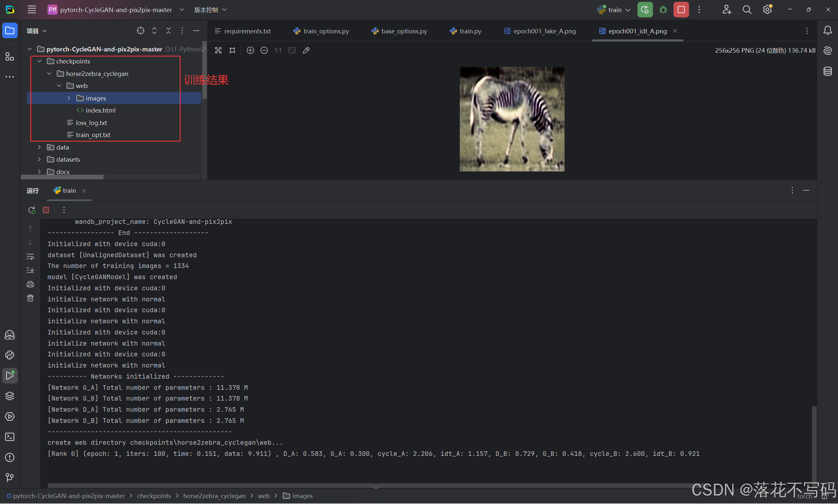Image resolution: width=838 pixels, height=504 pixels.
Task: Open the train run configuration dropdown
Action: [614, 10]
